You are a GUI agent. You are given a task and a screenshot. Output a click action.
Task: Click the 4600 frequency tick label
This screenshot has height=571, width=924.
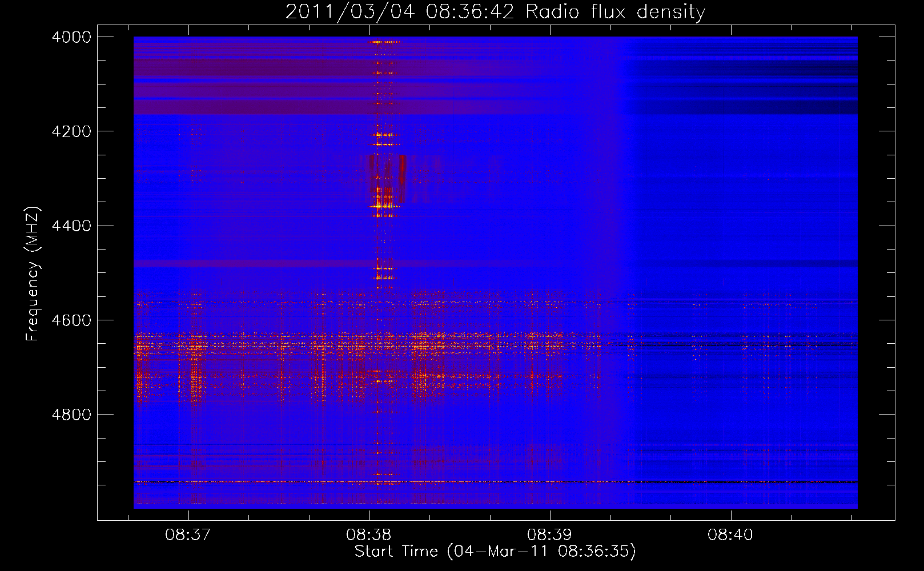point(71,320)
